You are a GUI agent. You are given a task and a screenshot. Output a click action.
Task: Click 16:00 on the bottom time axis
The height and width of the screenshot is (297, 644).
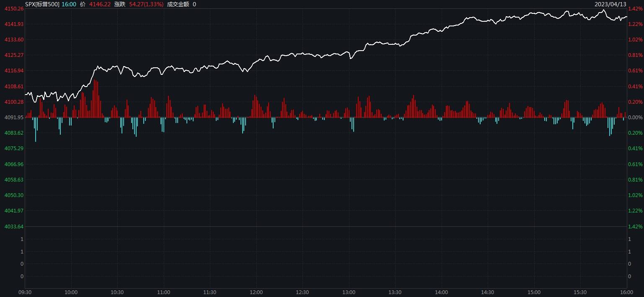(626, 292)
